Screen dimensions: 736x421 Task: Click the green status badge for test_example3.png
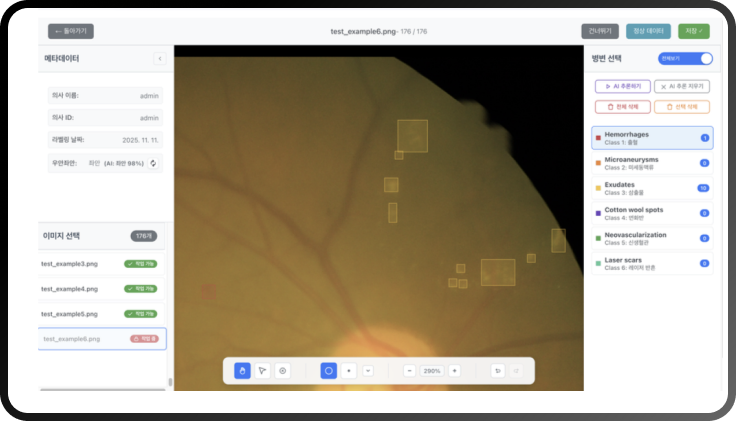point(141,264)
